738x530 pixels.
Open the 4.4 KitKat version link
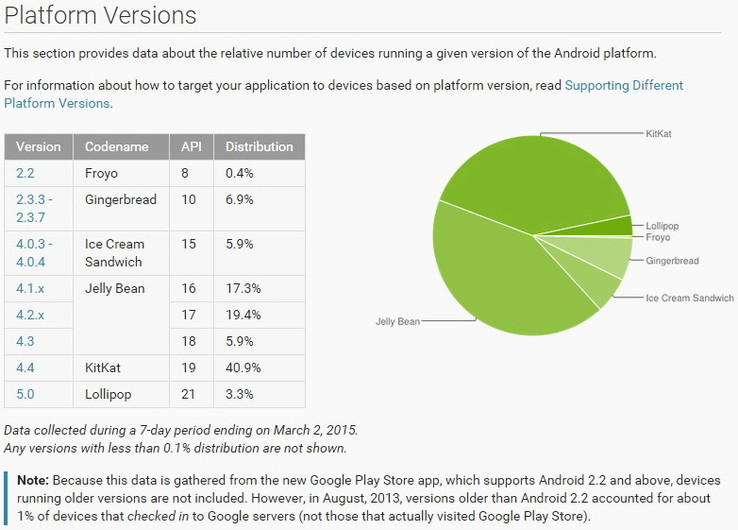pos(25,367)
